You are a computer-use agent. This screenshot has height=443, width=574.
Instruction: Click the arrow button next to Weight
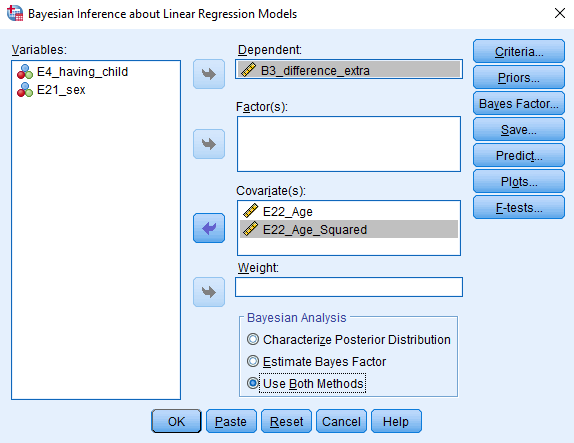click(x=209, y=292)
